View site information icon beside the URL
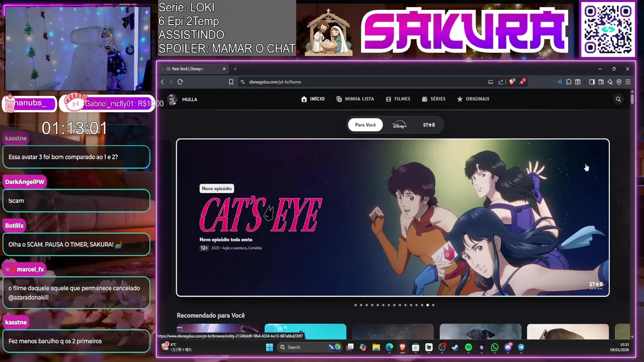 [243, 82]
